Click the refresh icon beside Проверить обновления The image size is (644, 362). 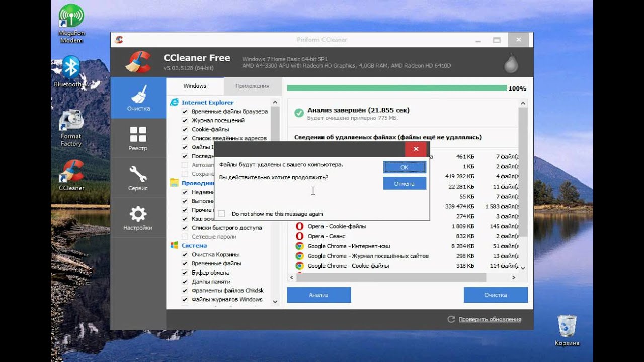[451, 319]
